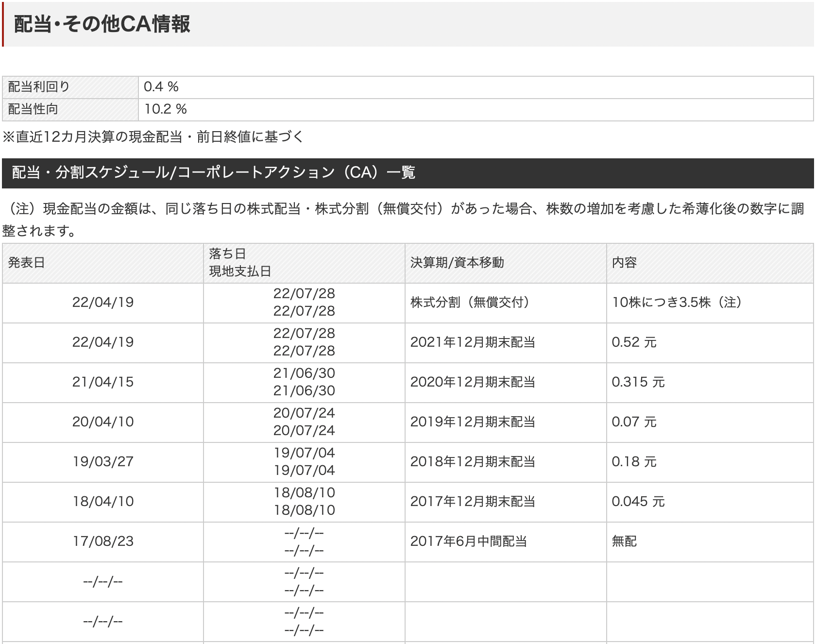Screen dimensions: 816x644
Task: Select the 18/04/10 announcement date
Action: point(103,502)
